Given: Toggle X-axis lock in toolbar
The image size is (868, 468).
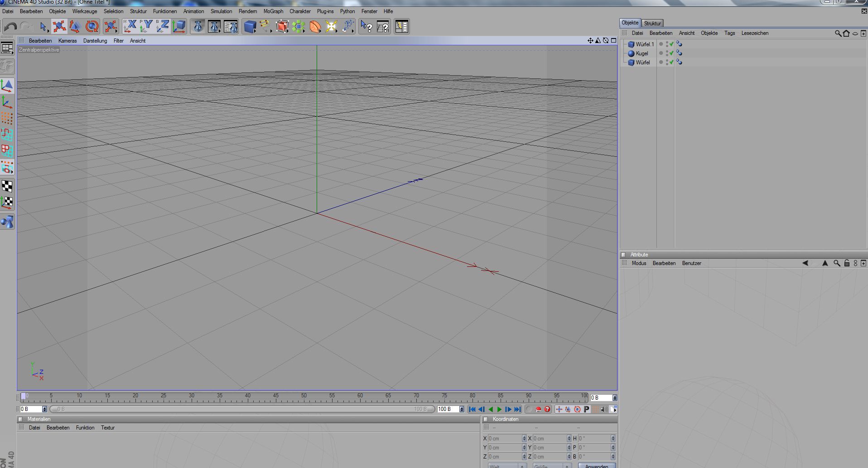Looking at the screenshot, I should coord(130,27).
